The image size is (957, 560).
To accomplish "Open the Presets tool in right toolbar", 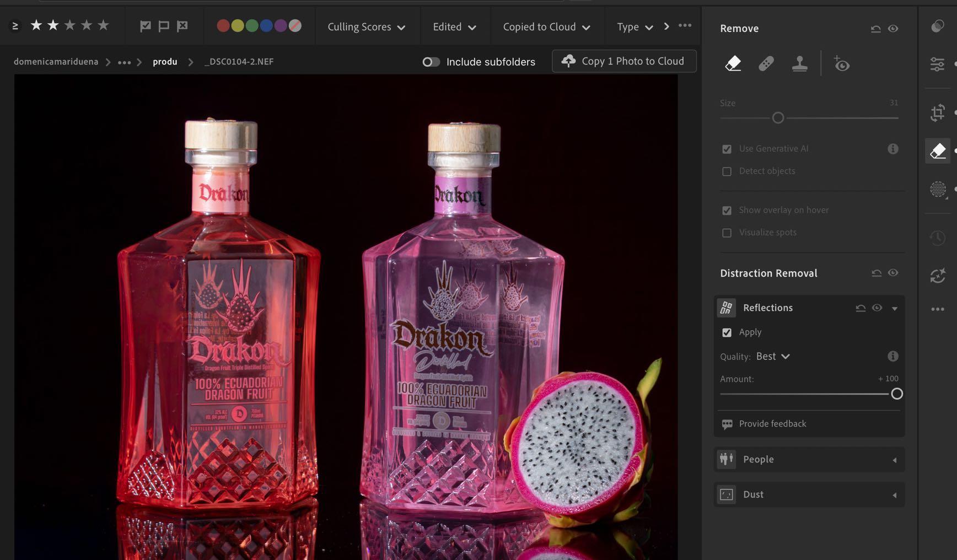I will click(x=938, y=26).
